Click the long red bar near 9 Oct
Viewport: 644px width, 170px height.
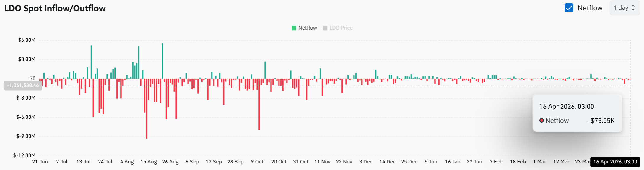coord(259,104)
